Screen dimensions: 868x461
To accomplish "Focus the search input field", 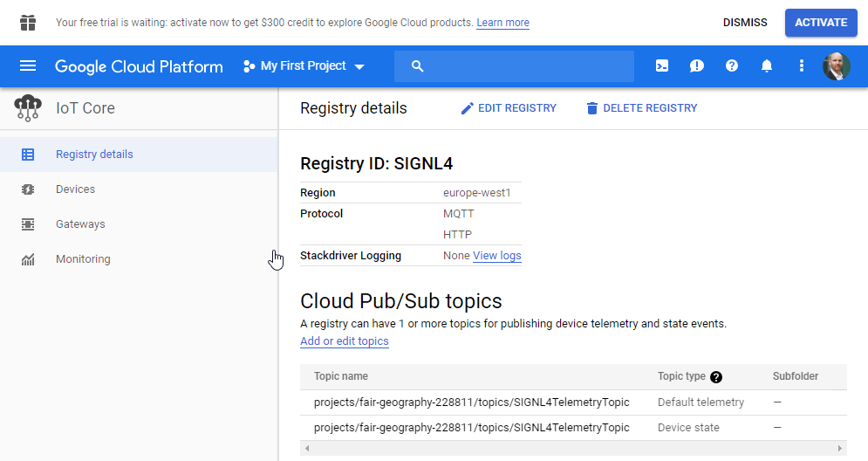I will (515, 66).
